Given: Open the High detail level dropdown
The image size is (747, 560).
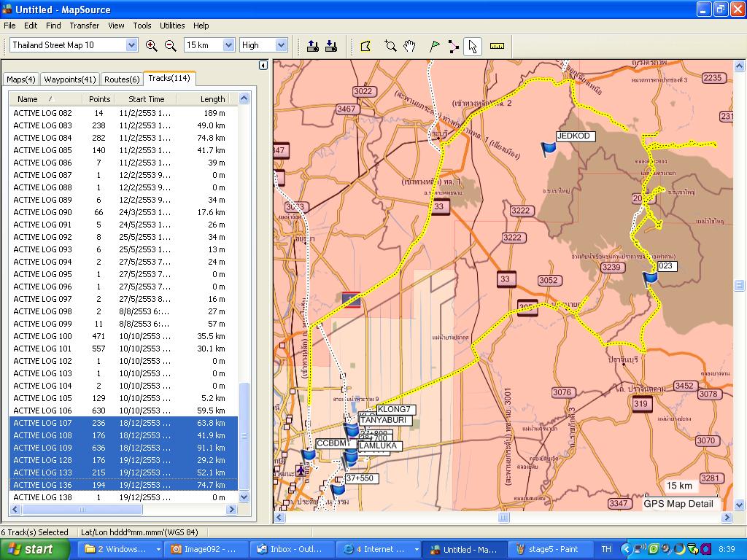Looking at the screenshot, I should pos(281,45).
